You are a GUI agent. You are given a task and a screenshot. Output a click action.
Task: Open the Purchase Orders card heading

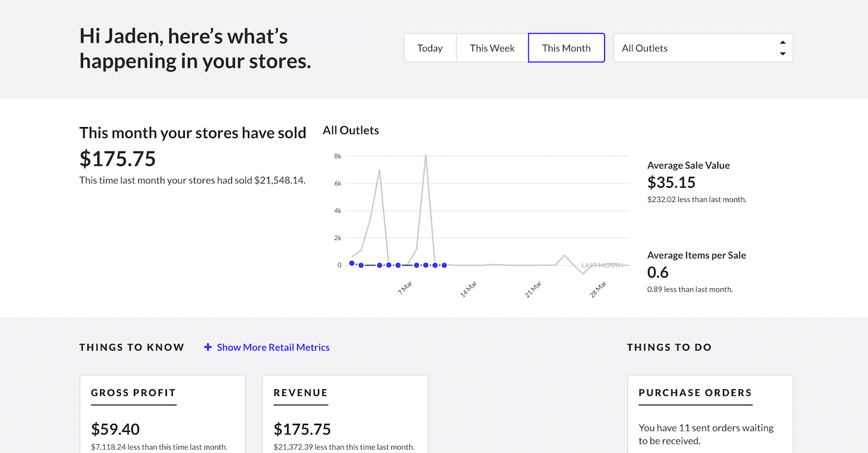point(695,392)
